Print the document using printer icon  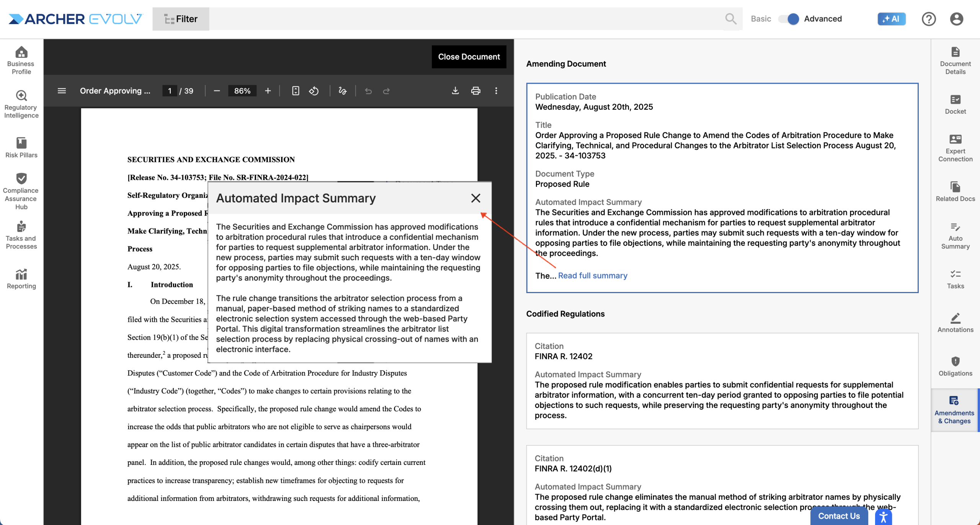click(x=475, y=91)
